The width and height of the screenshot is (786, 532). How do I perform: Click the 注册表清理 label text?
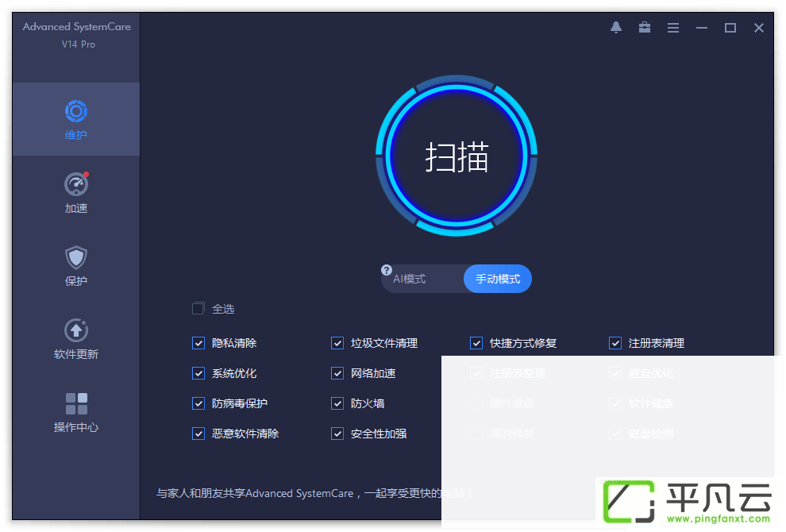tap(657, 343)
